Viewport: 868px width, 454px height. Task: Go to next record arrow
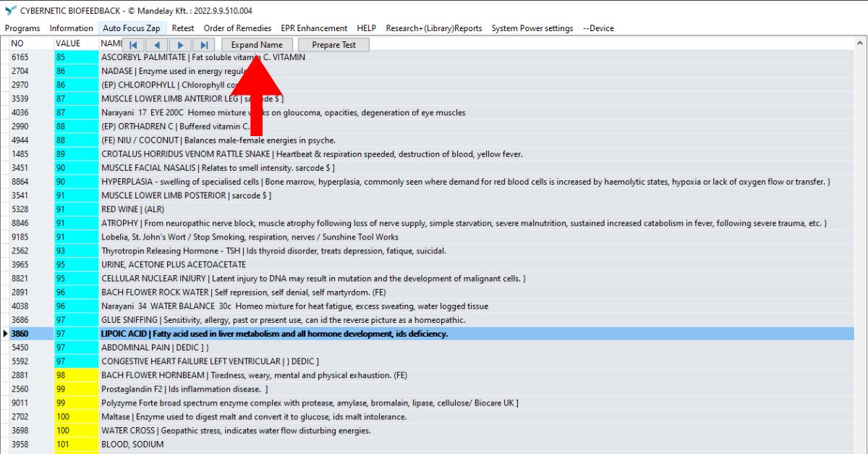pos(180,45)
